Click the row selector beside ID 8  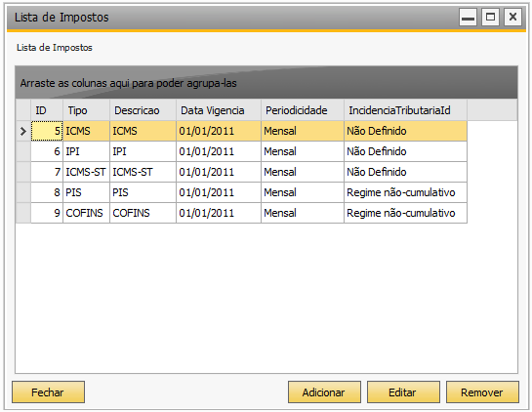pos(23,192)
